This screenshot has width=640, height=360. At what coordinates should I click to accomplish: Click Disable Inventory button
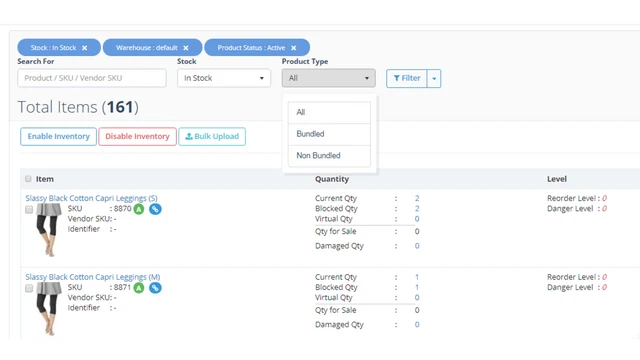coord(137,136)
